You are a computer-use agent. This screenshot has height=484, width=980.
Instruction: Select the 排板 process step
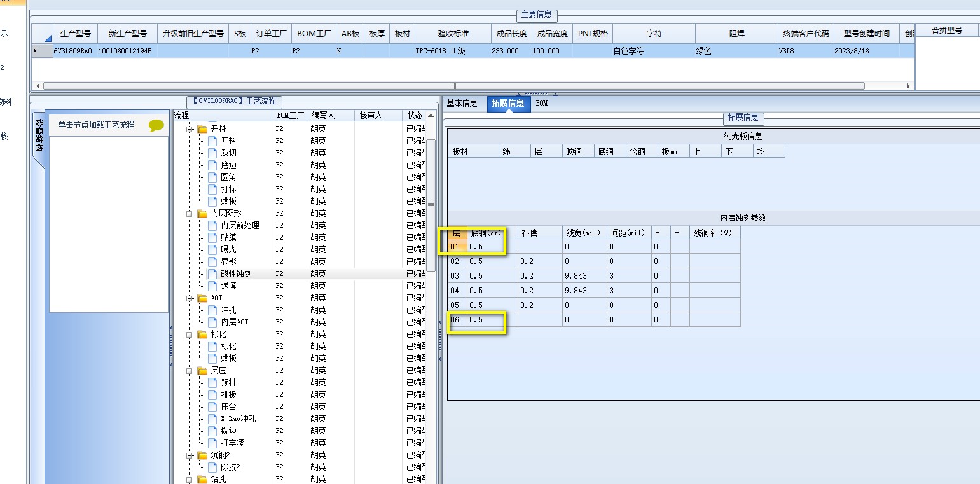(x=228, y=395)
